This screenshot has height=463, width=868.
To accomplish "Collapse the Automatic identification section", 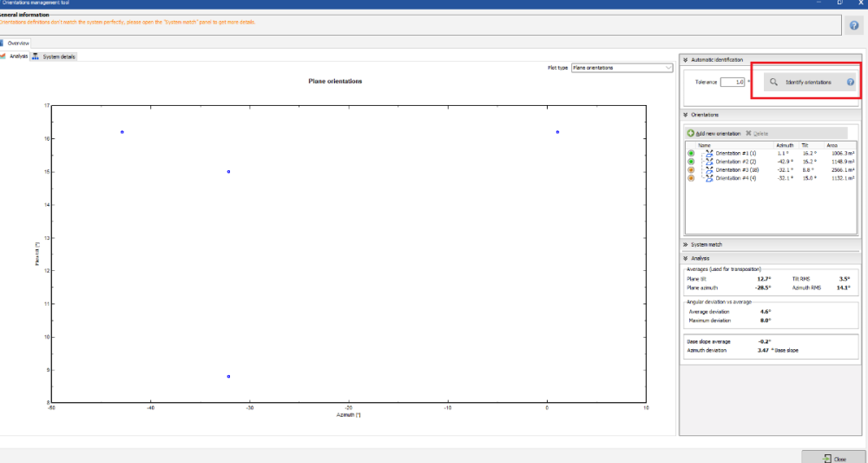I will tap(686, 60).
